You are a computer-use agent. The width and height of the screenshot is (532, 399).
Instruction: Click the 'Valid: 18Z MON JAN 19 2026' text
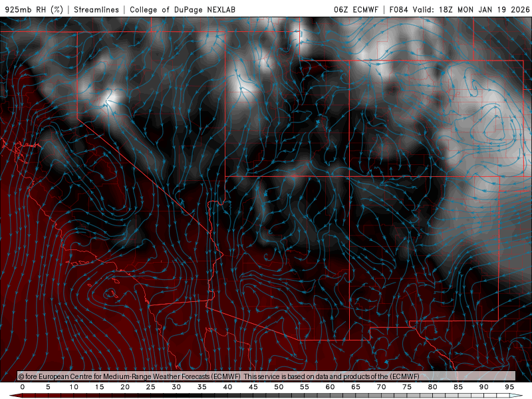coord(471,9)
